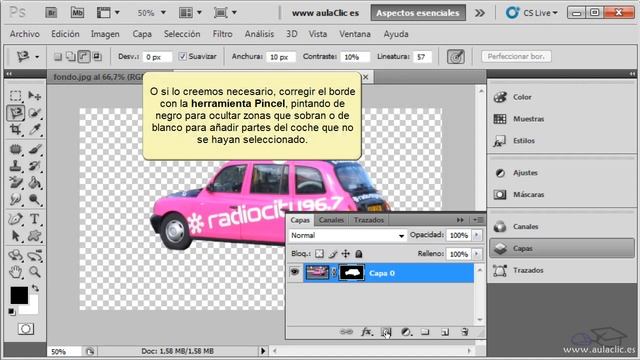This screenshot has height=360, width=640.
Task: Link layers chain icon
Action: click(x=346, y=332)
